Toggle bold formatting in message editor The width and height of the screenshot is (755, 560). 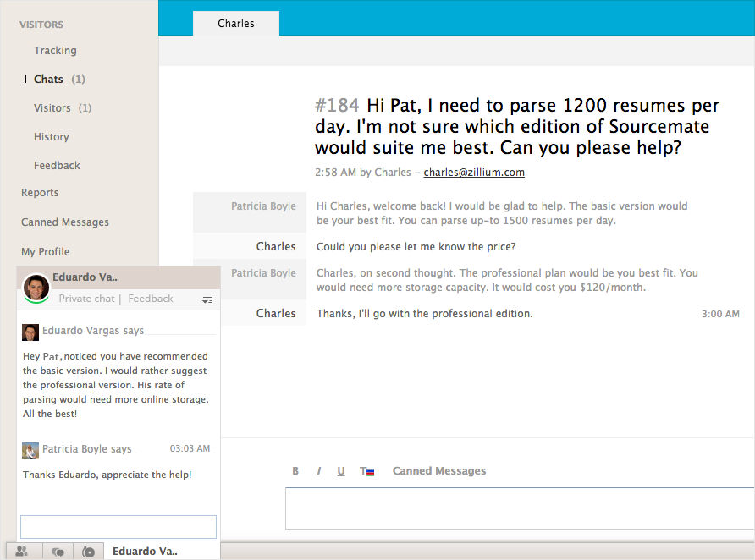pyautogui.click(x=295, y=471)
